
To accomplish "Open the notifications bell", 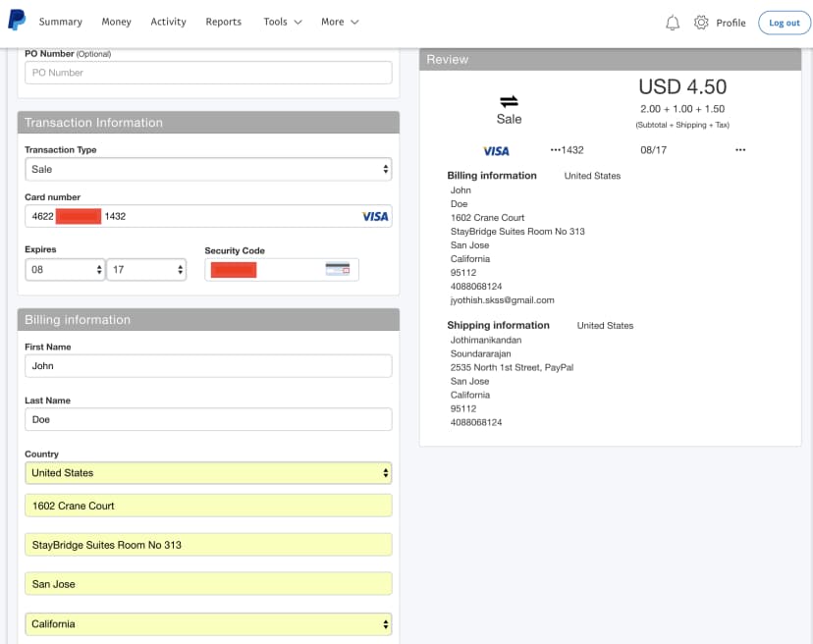I will 673,23.
